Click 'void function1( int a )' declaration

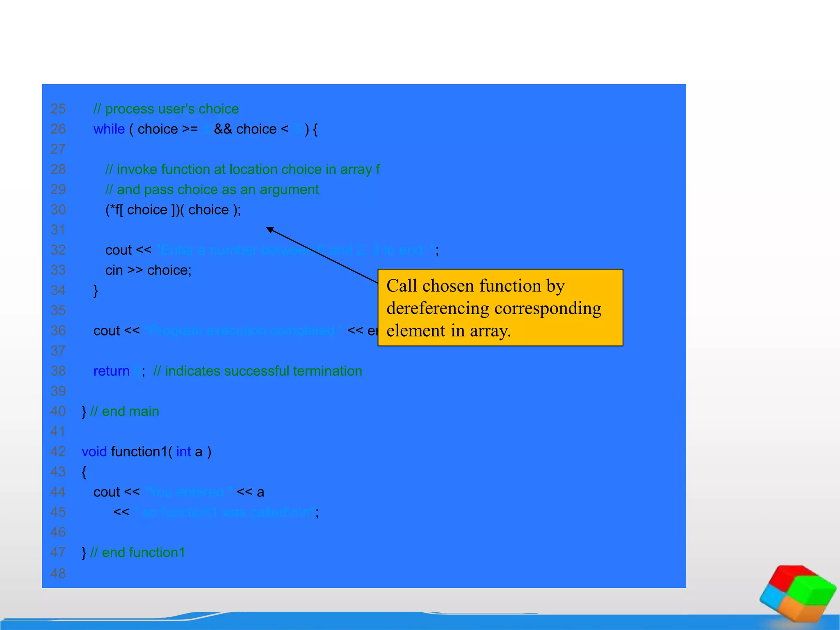(x=146, y=452)
